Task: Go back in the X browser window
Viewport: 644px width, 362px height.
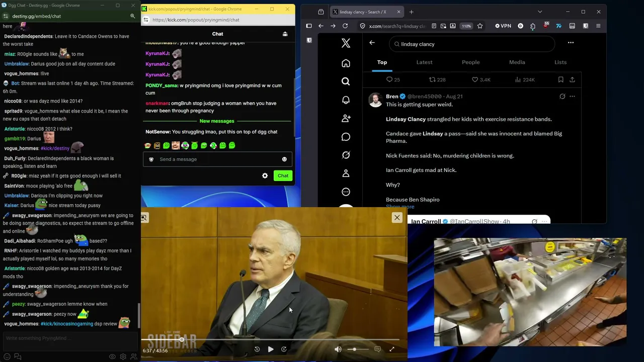Action: point(321,26)
